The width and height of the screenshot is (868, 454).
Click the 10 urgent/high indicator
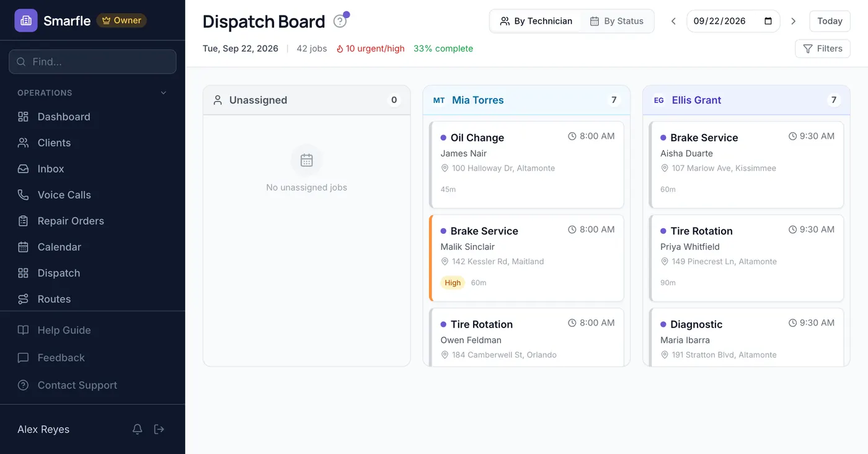370,48
